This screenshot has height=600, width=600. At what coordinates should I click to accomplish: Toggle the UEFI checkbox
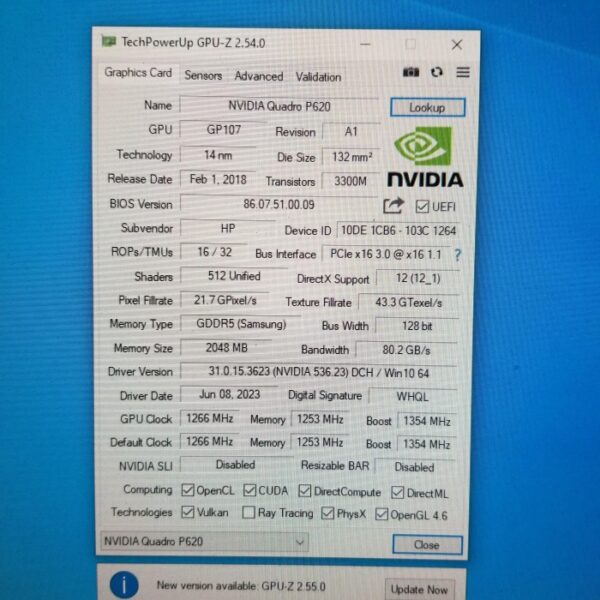pos(422,207)
